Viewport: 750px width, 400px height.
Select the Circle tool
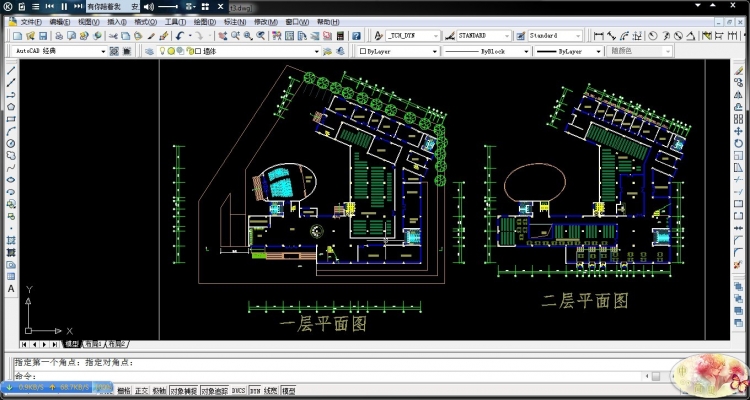(11, 144)
